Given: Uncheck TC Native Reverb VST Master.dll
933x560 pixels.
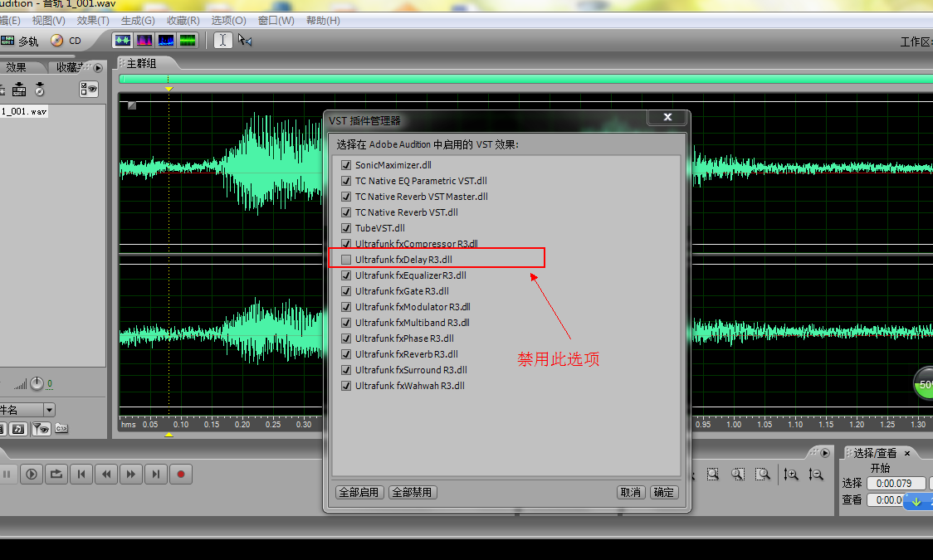Looking at the screenshot, I should [345, 196].
